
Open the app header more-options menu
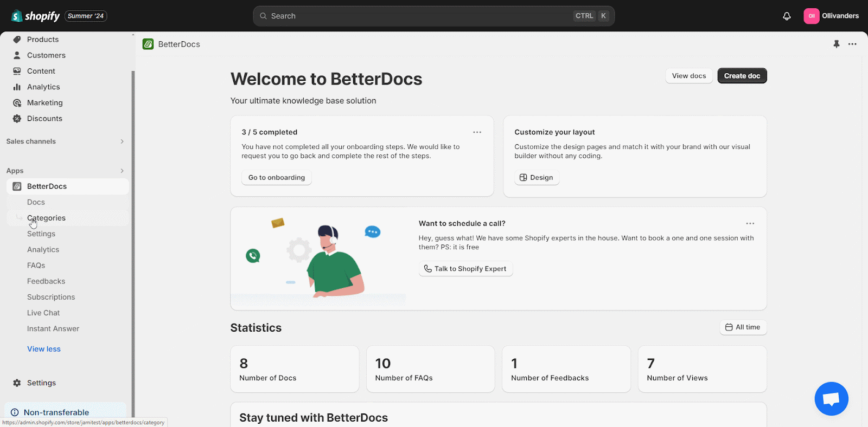click(x=852, y=44)
